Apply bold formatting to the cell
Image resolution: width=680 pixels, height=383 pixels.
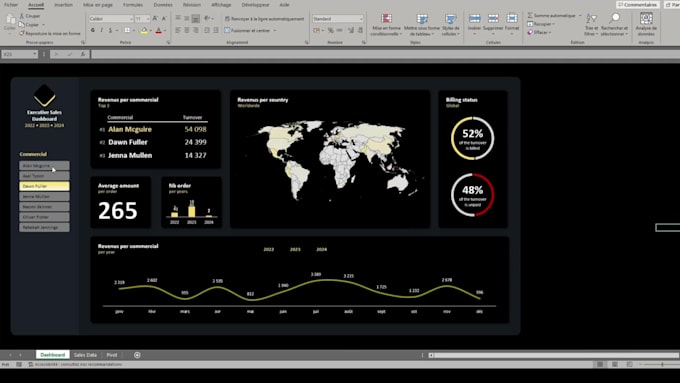93,30
